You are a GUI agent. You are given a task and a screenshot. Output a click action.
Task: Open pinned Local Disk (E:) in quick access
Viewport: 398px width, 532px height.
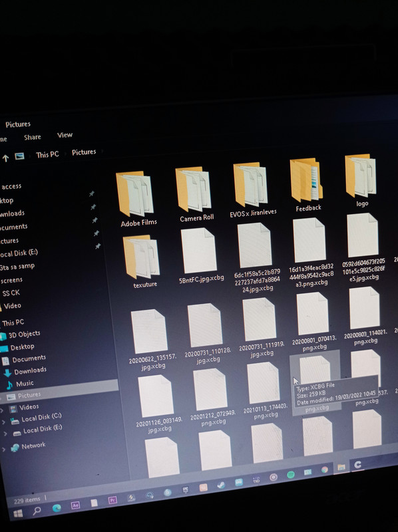coord(19,253)
